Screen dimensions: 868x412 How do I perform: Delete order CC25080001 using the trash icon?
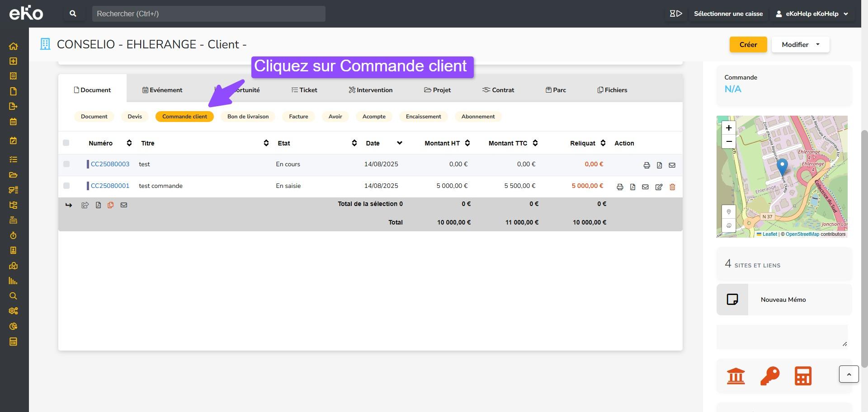click(672, 187)
